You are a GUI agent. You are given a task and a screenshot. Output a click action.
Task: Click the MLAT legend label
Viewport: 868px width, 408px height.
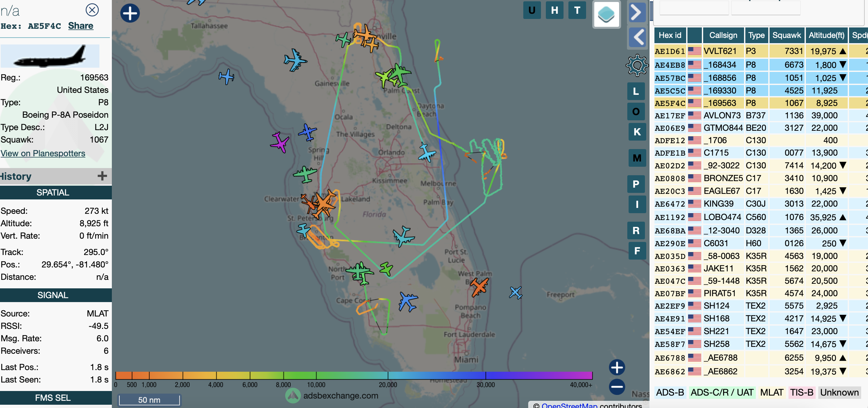[x=772, y=393]
